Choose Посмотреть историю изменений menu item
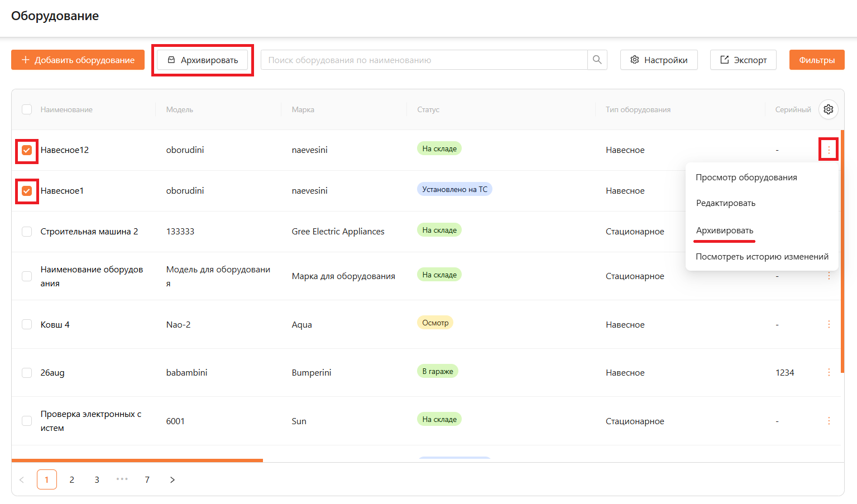The height and width of the screenshot is (504, 857). tap(762, 257)
